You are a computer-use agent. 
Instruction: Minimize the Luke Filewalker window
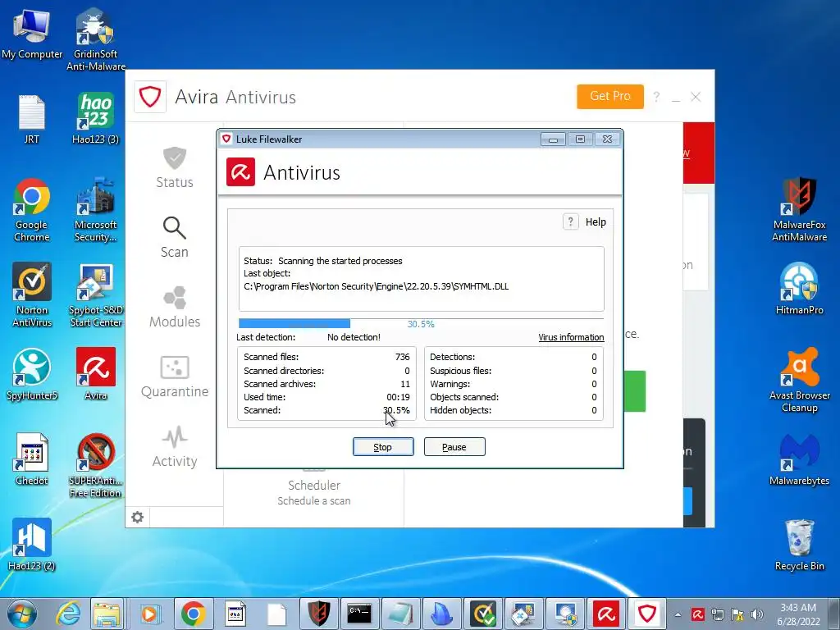(553, 139)
